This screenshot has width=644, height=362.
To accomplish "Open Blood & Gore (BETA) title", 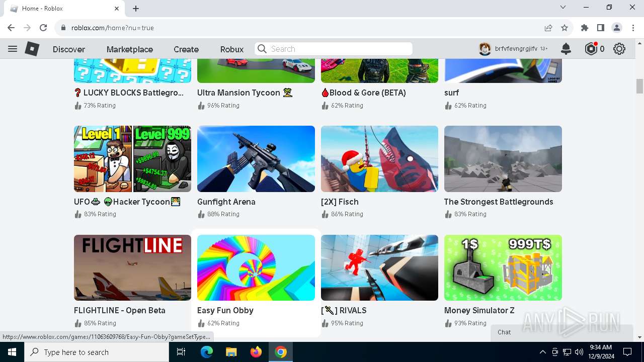I will point(363,93).
